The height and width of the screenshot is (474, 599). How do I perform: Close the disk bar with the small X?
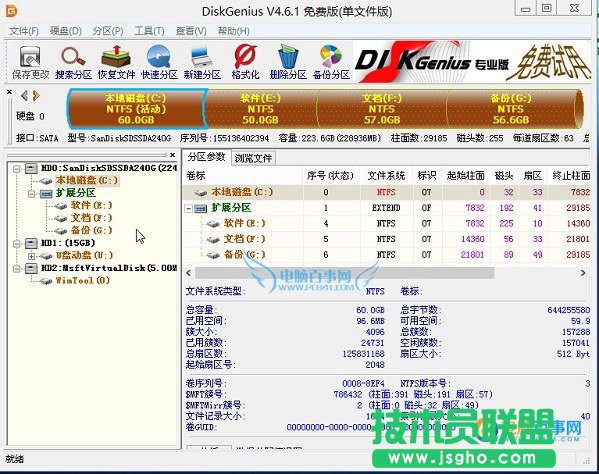10,92
